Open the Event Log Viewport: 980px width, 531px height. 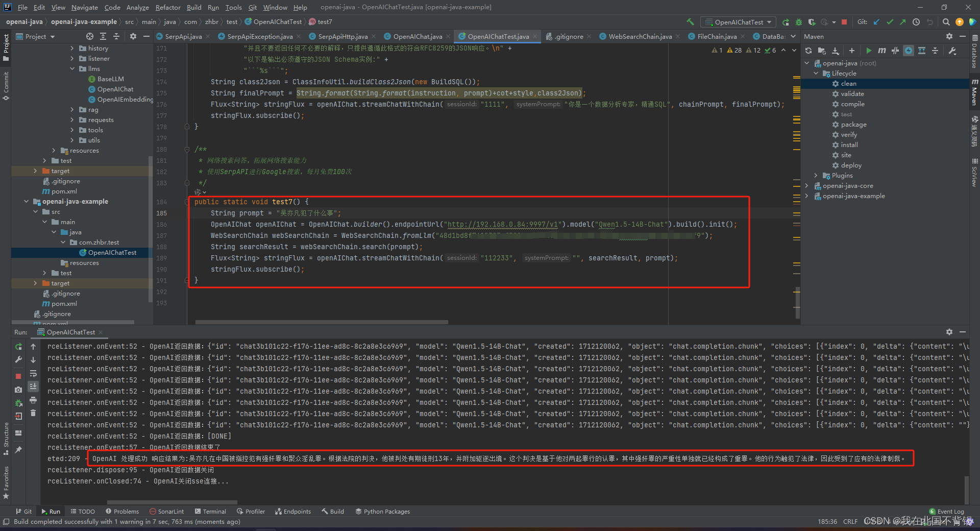947,511
